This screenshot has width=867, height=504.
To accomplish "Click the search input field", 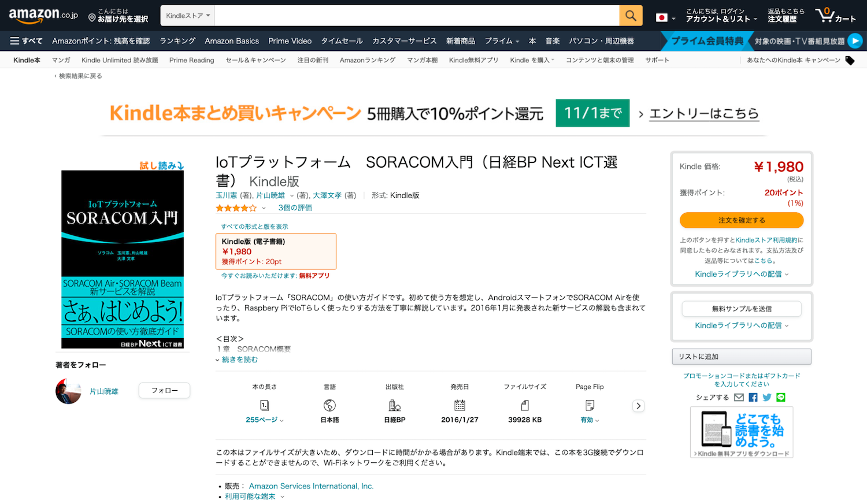I will coord(417,16).
